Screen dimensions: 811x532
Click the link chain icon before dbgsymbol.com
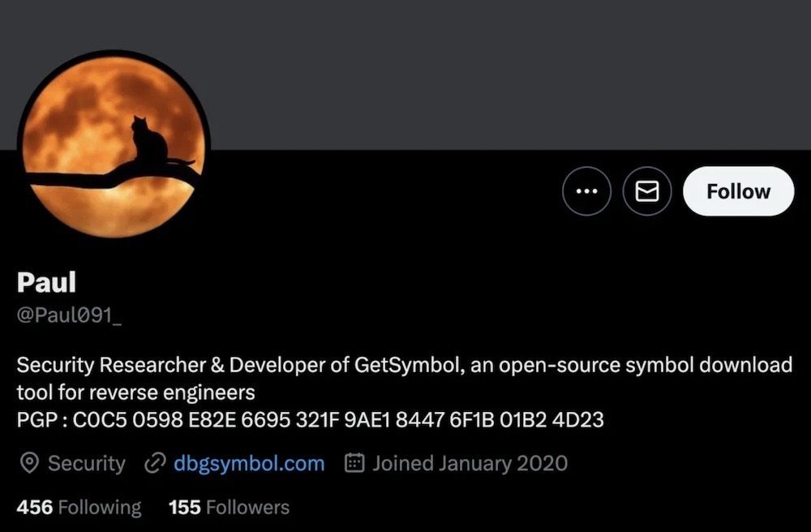(155, 463)
